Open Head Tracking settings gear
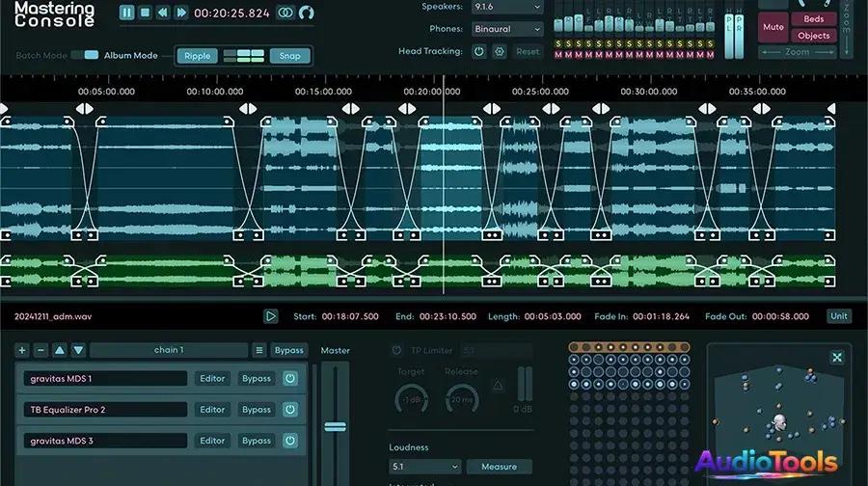The width and height of the screenshot is (868, 486). [x=500, y=51]
